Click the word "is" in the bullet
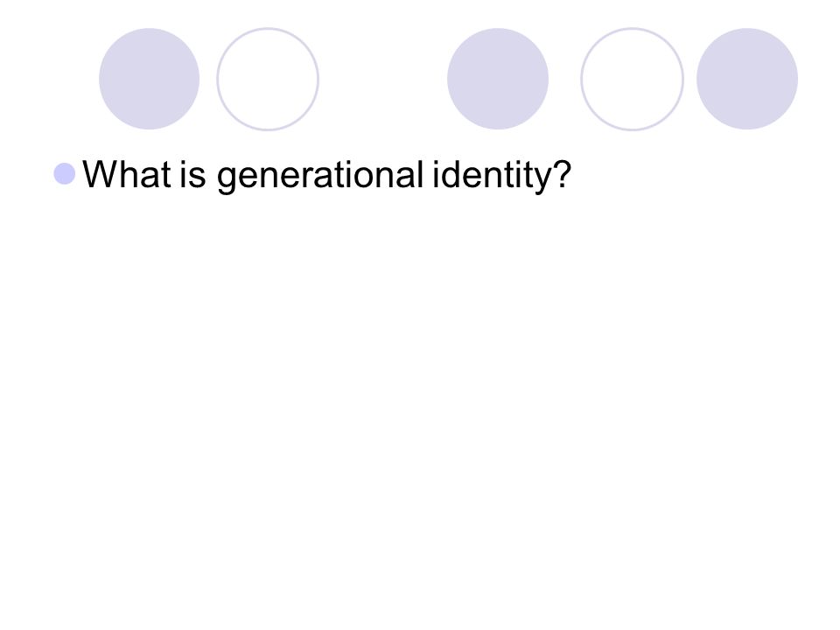 [x=192, y=175]
